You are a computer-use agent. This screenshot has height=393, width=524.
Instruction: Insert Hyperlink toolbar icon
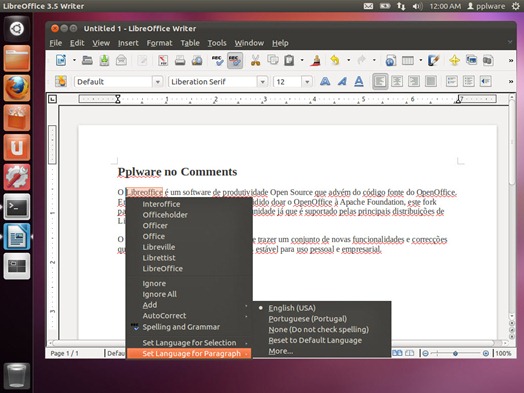[x=391, y=60]
